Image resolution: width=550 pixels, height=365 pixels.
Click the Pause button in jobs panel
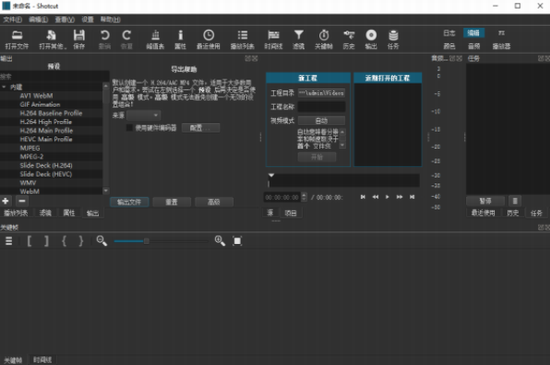(485, 201)
